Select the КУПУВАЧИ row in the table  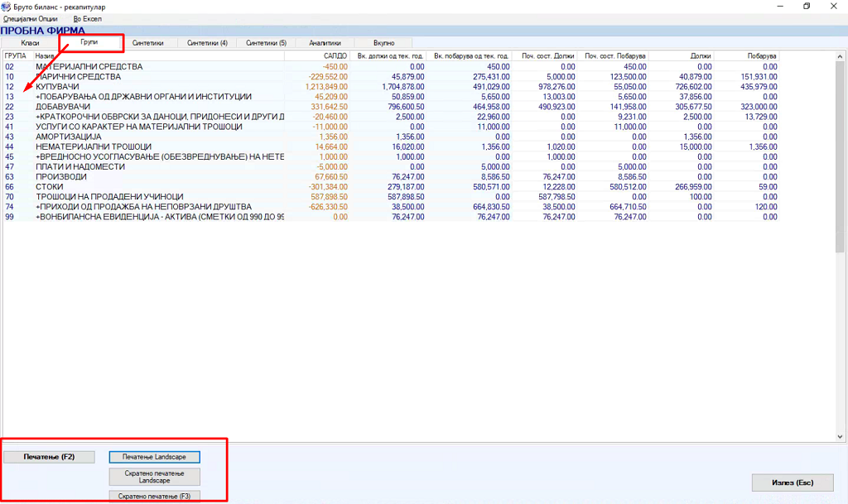(x=58, y=86)
